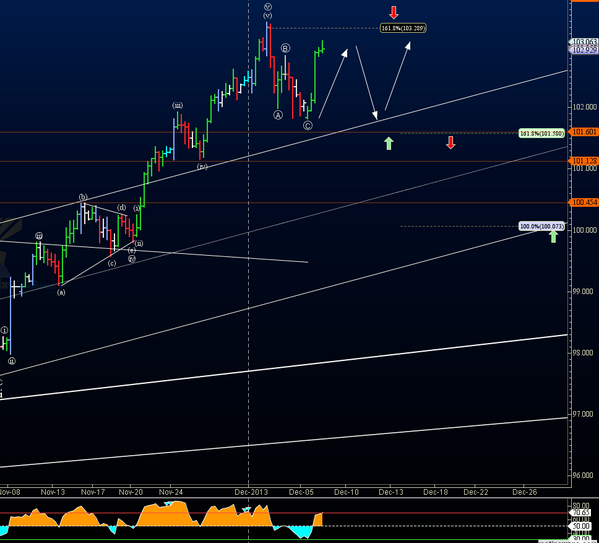Screen dimensions: 599x543
Task: Select the (d) triangle wave label
Action: [121, 207]
